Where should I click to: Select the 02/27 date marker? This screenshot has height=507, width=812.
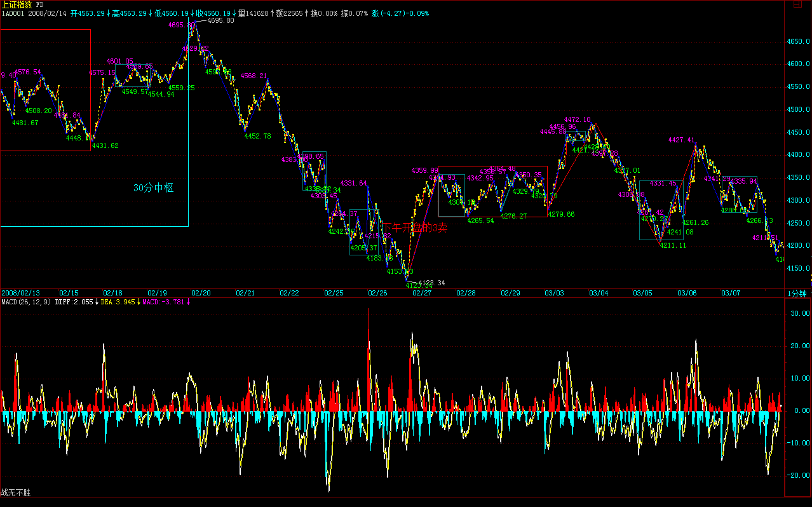click(422, 293)
